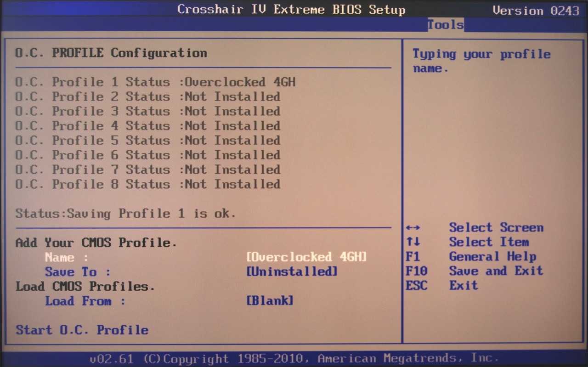Viewport: 588px width, 367px height.
Task: Click the F10 Save and Exit key label
Action: point(416,271)
